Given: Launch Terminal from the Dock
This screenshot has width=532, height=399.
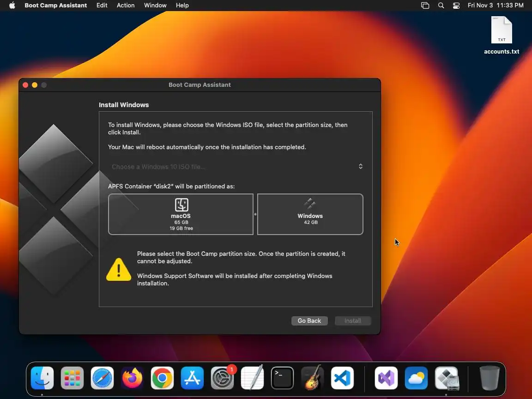Looking at the screenshot, I should pos(282,378).
